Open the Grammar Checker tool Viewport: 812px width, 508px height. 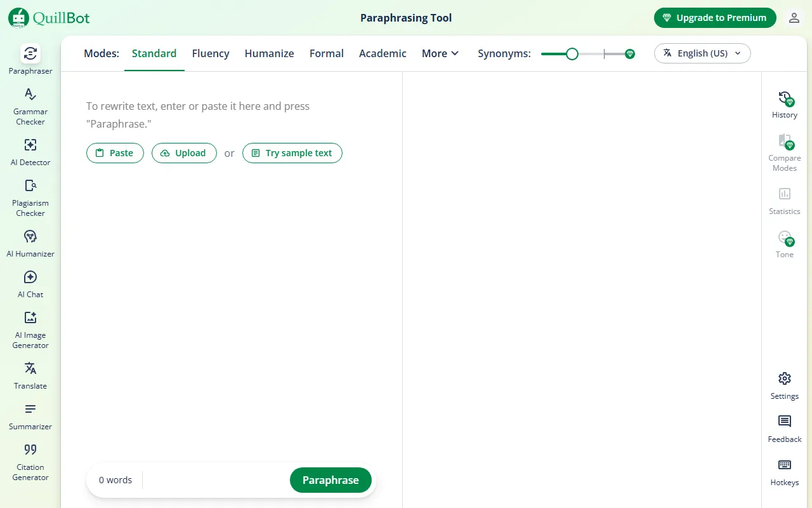point(30,105)
